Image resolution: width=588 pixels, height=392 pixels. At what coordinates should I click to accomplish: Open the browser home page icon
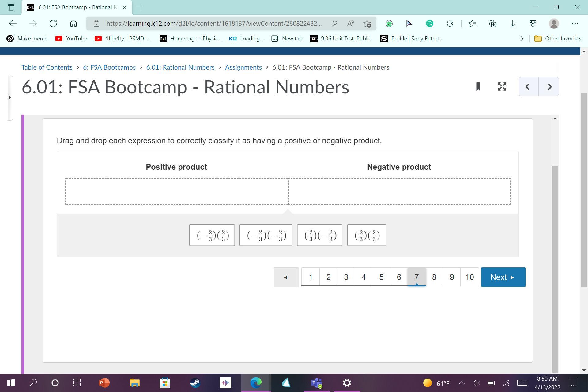(x=73, y=23)
